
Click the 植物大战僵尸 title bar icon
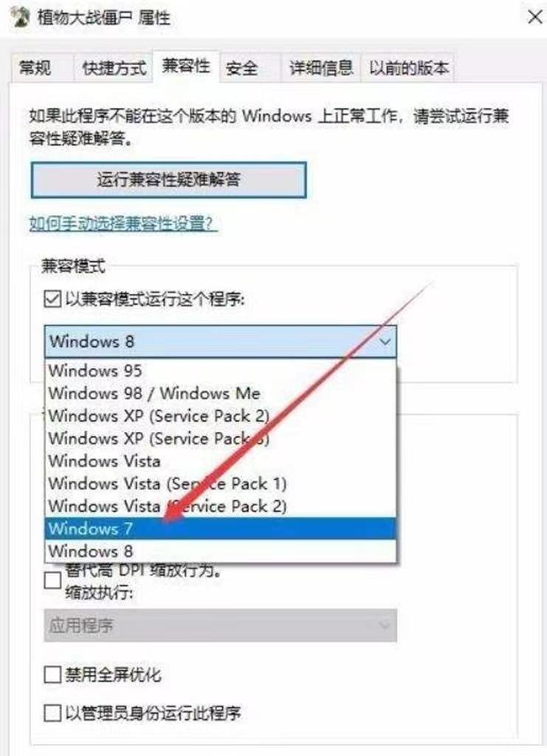(20, 18)
